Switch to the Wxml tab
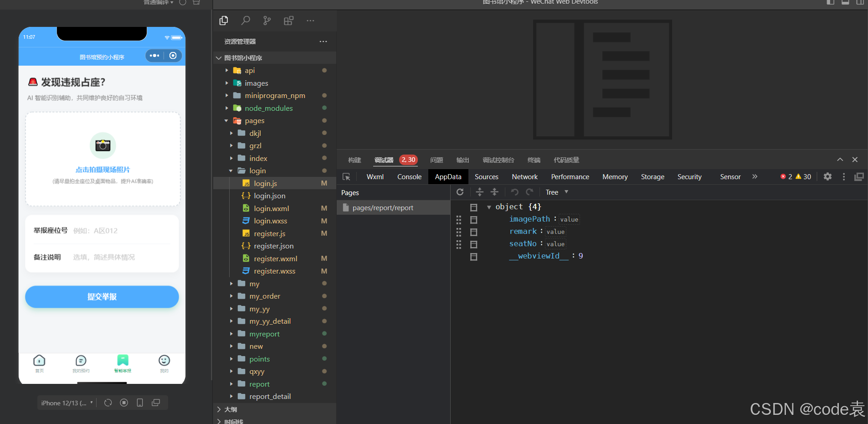The image size is (868, 424). point(375,177)
